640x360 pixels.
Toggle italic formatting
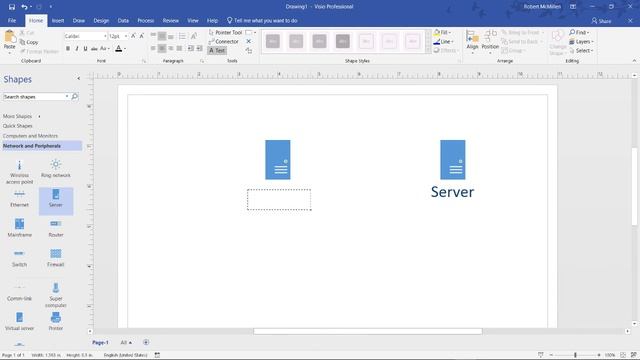point(77,49)
